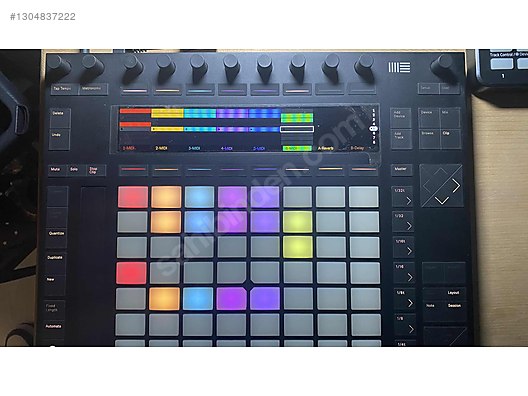Hit the light blue pad in fifth row
Viewport: 528px width, 396px height.
(198, 298)
